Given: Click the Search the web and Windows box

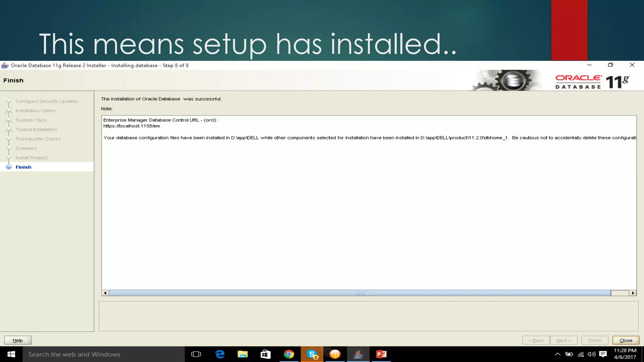Looking at the screenshot, I should pyautogui.click(x=103, y=354).
